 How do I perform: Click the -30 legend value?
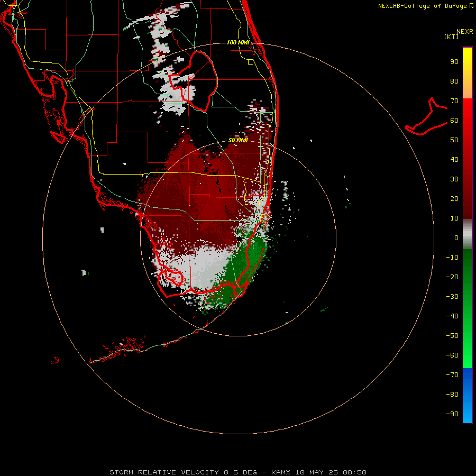tap(452, 297)
